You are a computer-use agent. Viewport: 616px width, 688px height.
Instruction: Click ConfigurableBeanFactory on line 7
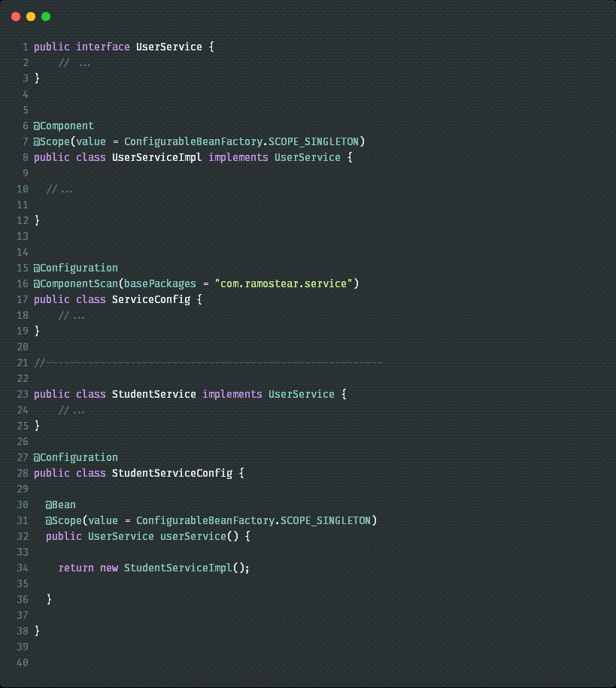193,141
